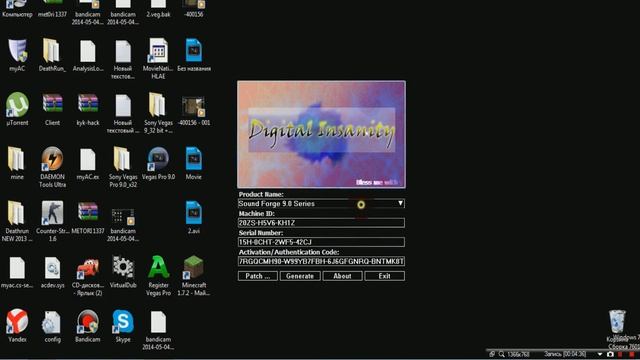
Task: Open the myAC.ex file
Action: pyautogui.click(x=87, y=160)
